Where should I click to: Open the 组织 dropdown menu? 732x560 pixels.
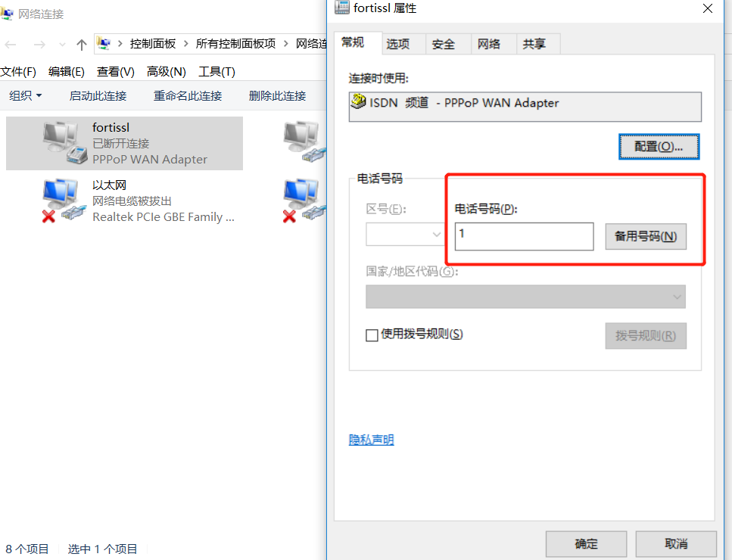tap(25, 95)
